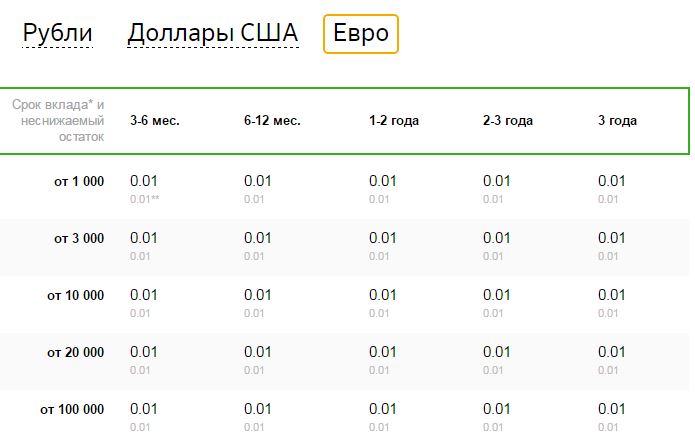Select the от 1 000 row label
Image resolution: width=695 pixels, height=445 pixels.
[x=79, y=181]
